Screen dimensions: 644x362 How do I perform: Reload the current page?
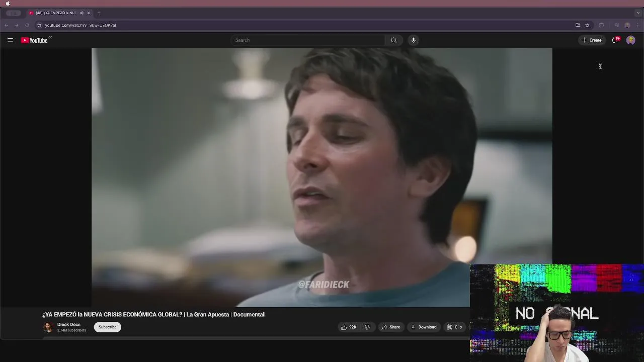click(x=27, y=25)
